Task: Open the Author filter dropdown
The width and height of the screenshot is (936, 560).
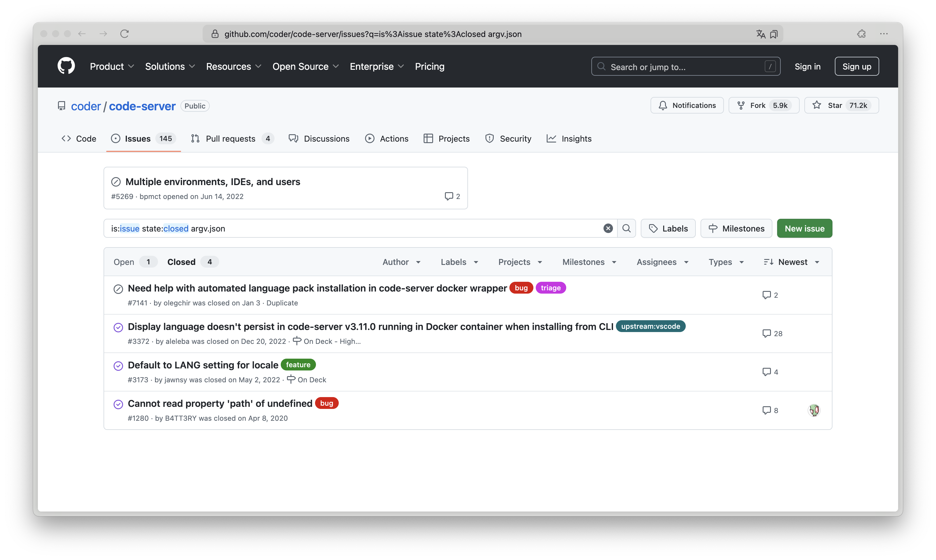Action: [401, 262]
